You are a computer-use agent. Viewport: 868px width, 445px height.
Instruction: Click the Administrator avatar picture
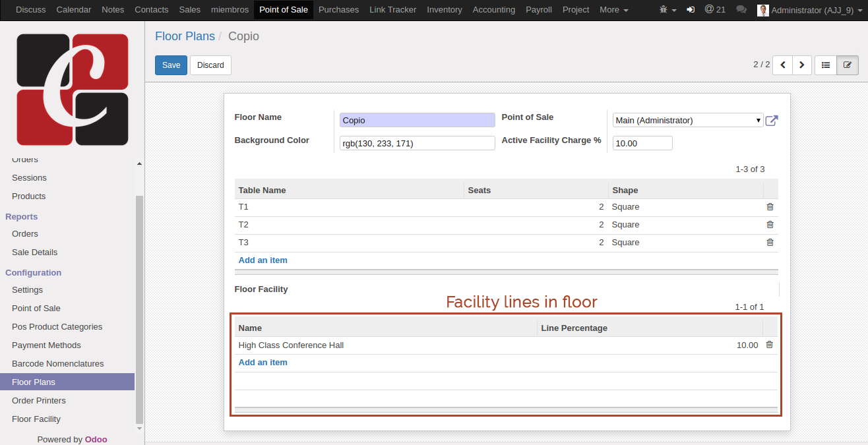click(763, 10)
